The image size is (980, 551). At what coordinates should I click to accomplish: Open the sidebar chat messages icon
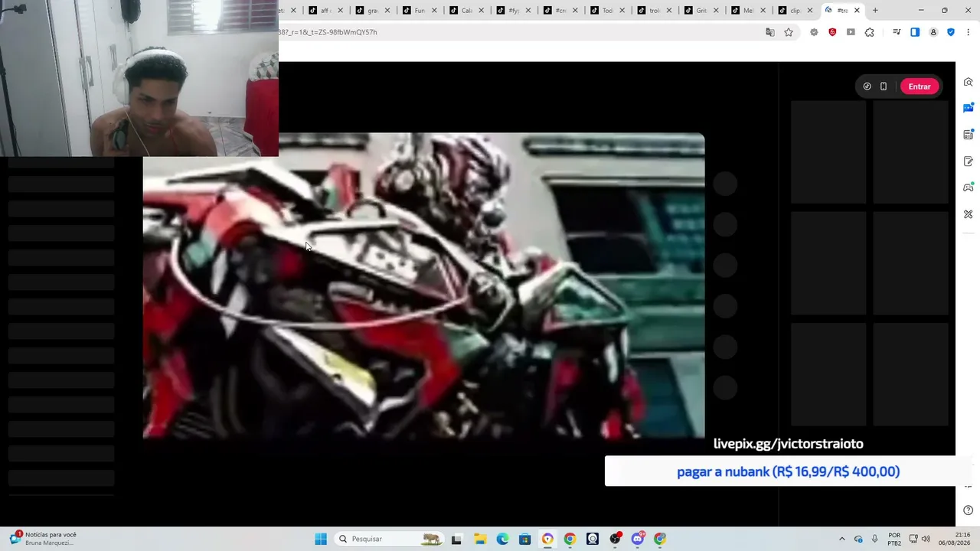click(969, 108)
